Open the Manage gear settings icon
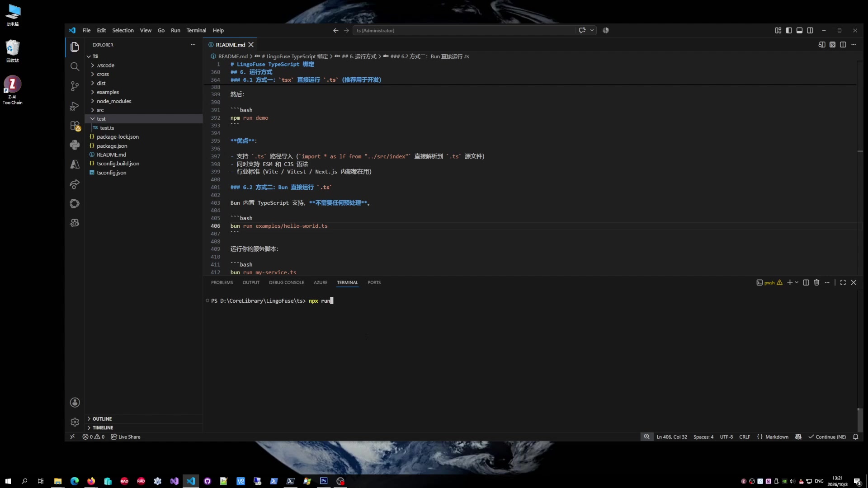Screen dimensions: 868x488 point(75,422)
